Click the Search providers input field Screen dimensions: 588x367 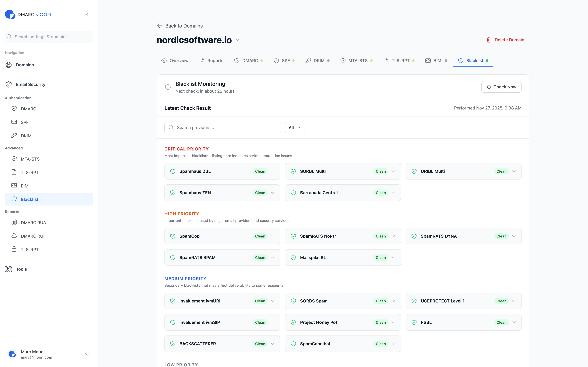[222, 127]
